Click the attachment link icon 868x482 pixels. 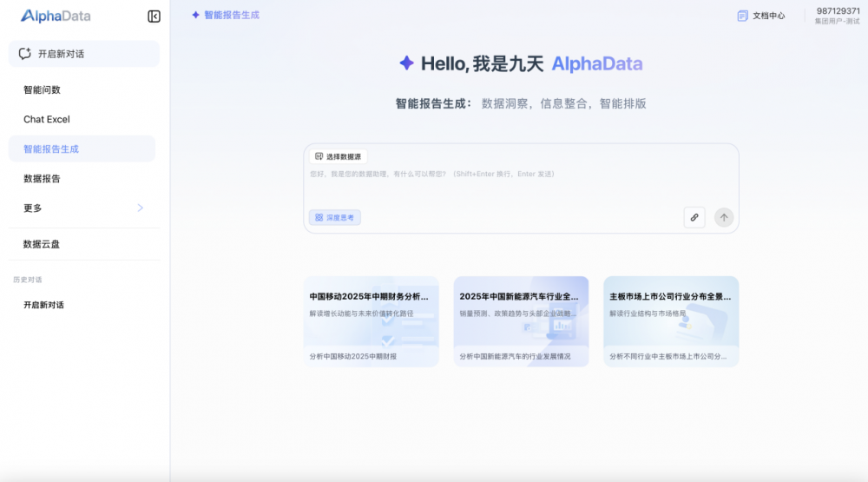(694, 217)
